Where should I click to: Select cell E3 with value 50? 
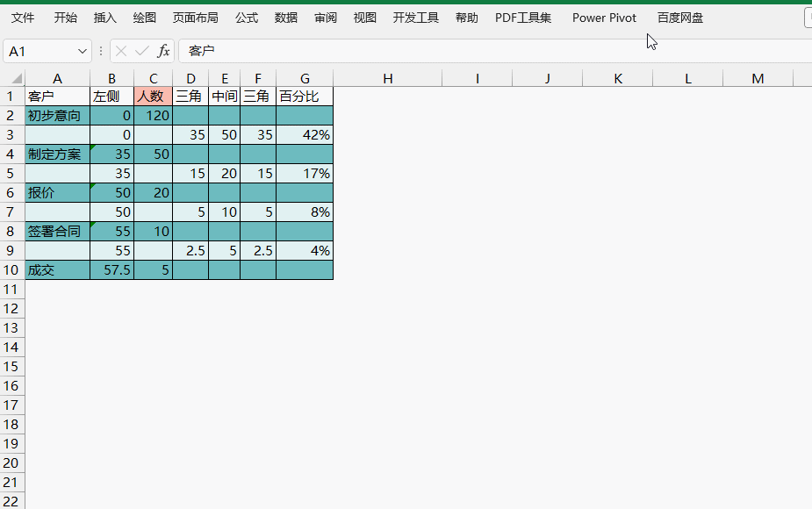pyautogui.click(x=224, y=134)
